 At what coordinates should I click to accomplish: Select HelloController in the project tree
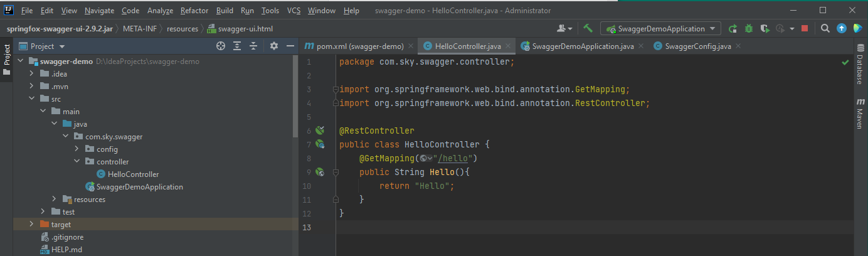coord(133,174)
